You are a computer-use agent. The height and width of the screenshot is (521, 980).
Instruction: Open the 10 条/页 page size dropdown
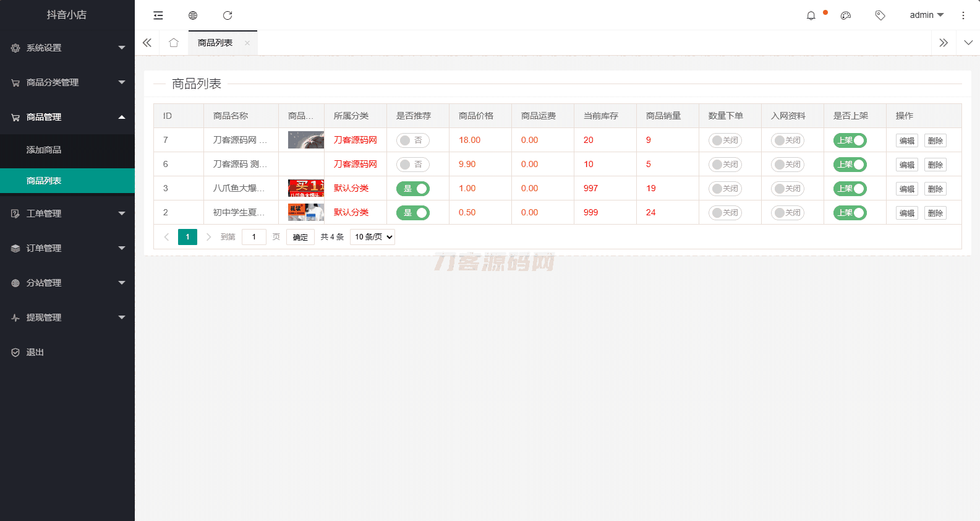point(372,237)
